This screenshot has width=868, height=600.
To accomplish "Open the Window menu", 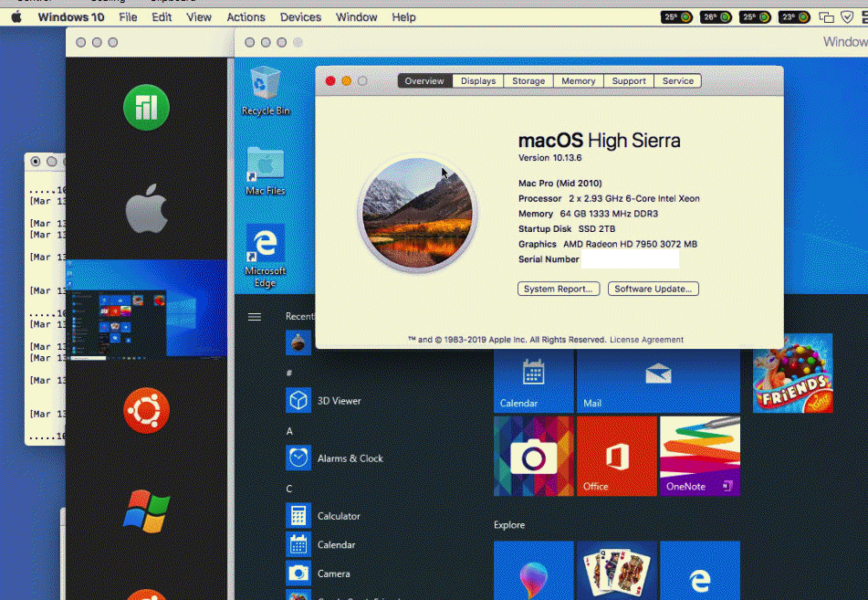I will tap(357, 17).
